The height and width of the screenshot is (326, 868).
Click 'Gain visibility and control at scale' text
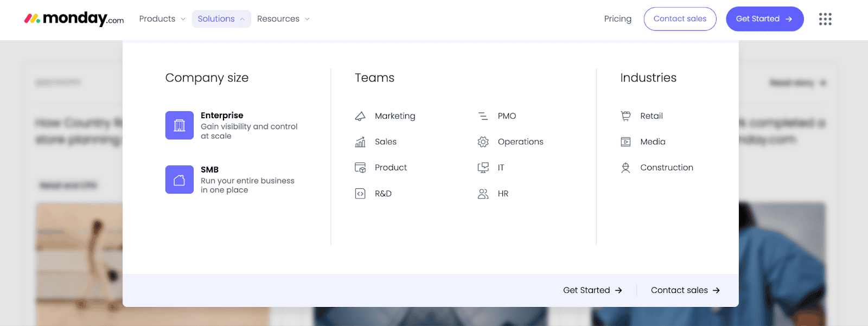[x=249, y=131]
